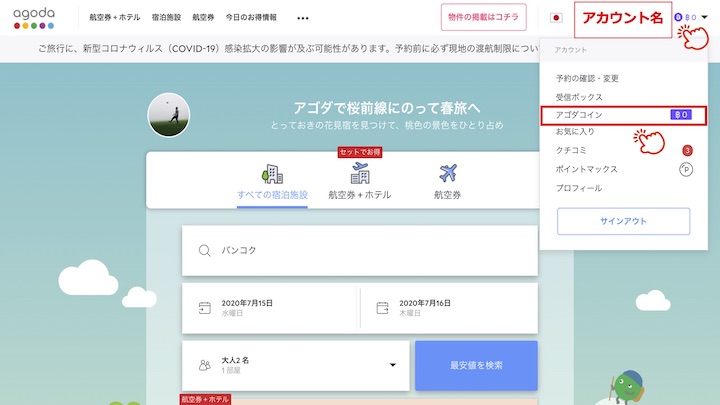Open お気に入り in account menu
Image resolution: width=720 pixels, height=405 pixels.
coord(575,132)
